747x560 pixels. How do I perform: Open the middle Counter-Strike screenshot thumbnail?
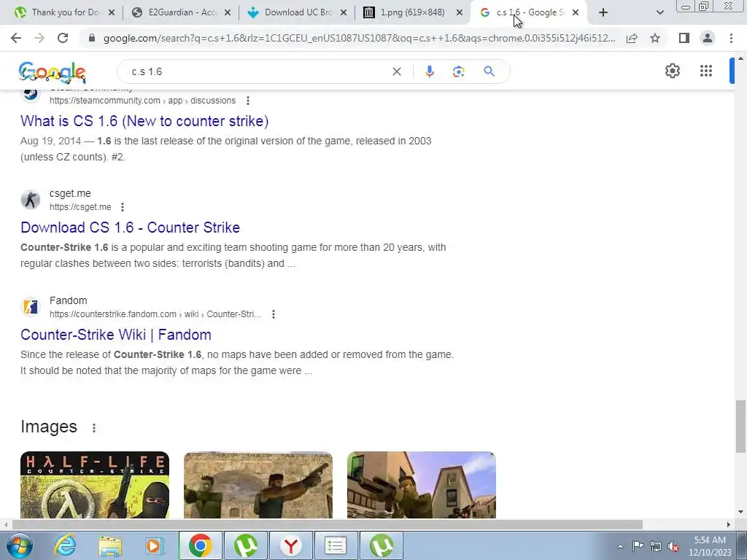tap(258, 485)
